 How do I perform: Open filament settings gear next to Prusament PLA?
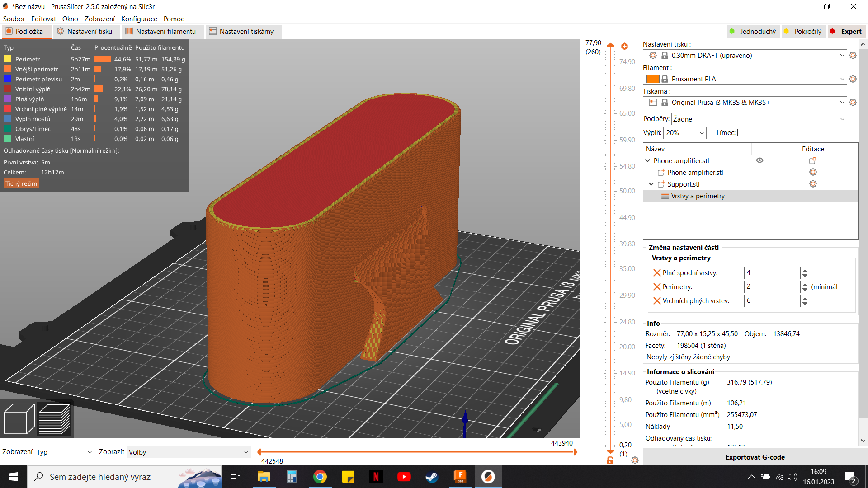click(853, 79)
